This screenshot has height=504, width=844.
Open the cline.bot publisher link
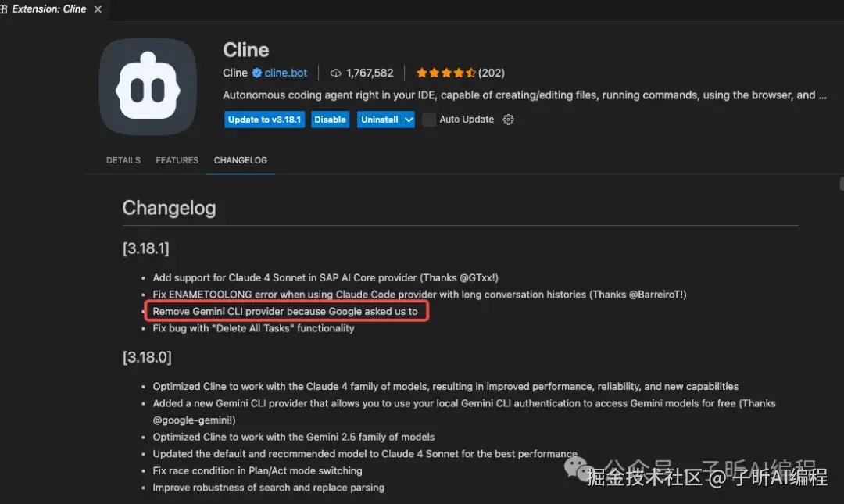pos(286,73)
